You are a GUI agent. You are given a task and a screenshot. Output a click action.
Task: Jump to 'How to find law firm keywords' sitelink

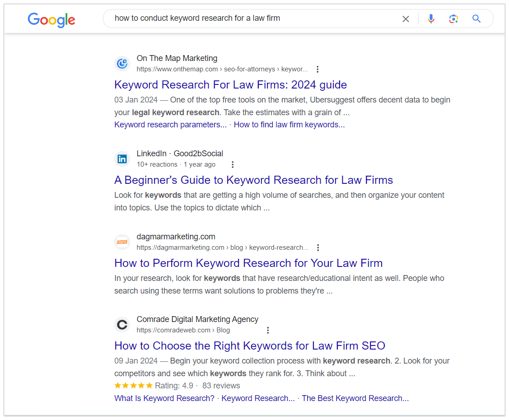point(289,125)
